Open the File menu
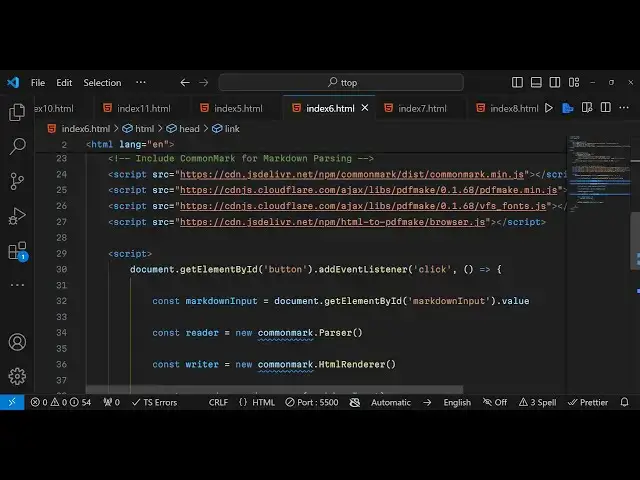640x480 pixels. click(38, 83)
